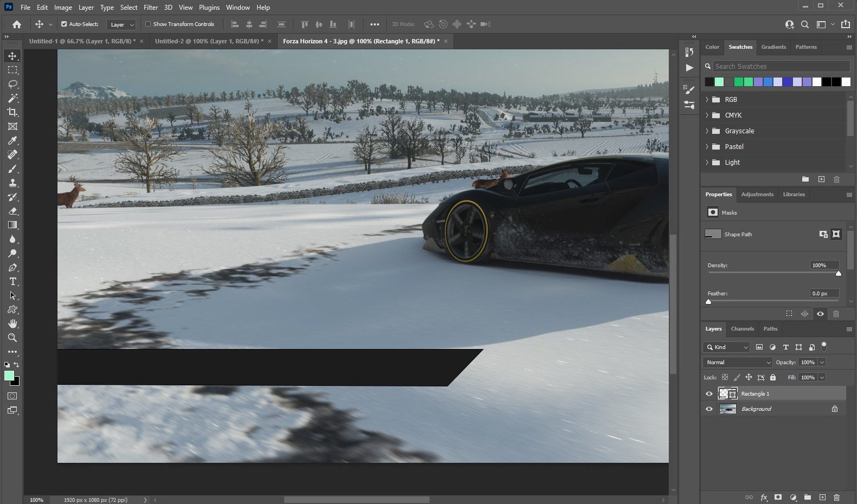
Task: Click the 100% zoom level field
Action: 36,500
